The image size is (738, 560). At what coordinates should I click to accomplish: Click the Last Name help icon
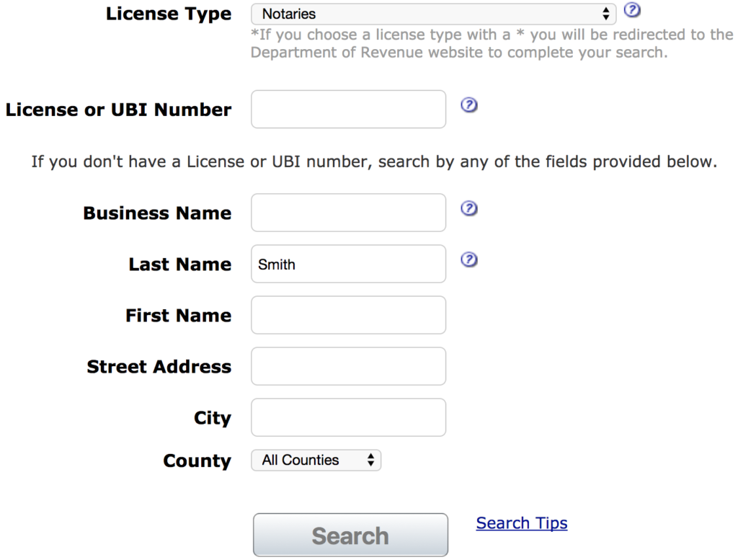(x=469, y=260)
